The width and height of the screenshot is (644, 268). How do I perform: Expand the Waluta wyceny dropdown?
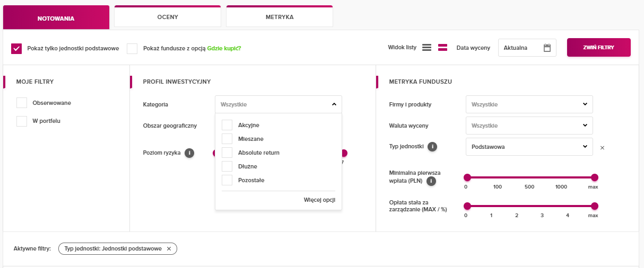coord(529,126)
